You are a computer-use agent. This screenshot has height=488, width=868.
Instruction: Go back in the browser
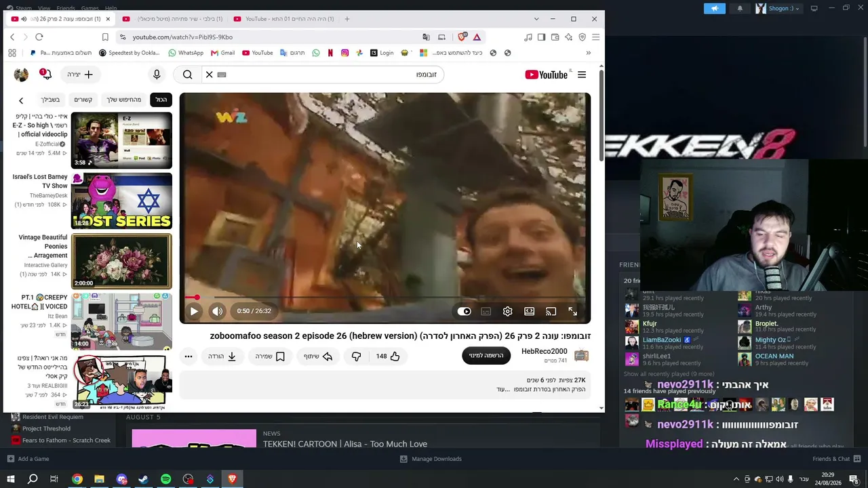coord(12,37)
